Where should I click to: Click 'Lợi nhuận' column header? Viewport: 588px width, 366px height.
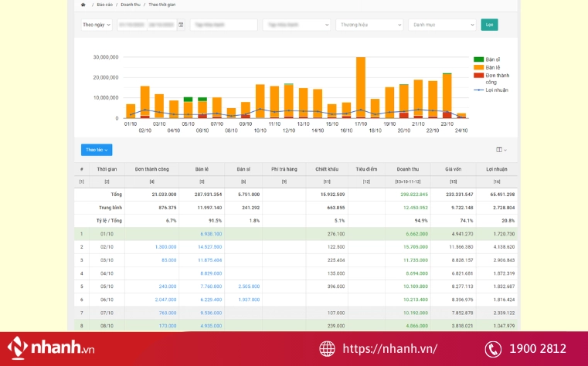pos(497,169)
